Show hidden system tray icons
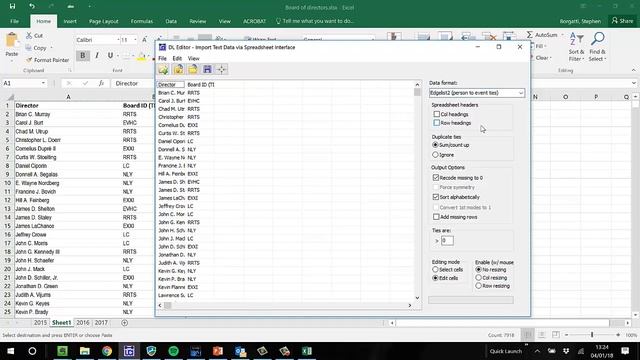The width and height of the screenshot is (640, 360). point(537,351)
